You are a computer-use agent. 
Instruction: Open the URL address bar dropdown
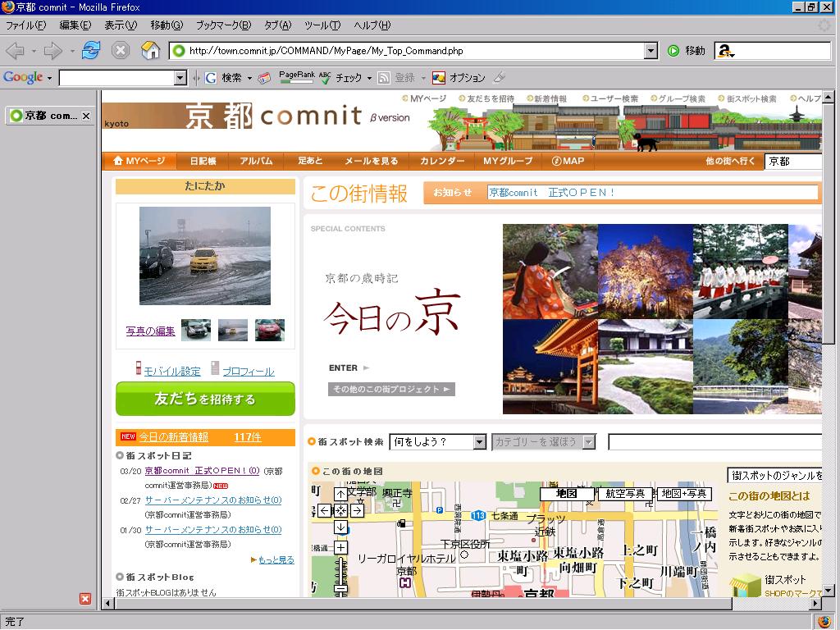651,51
